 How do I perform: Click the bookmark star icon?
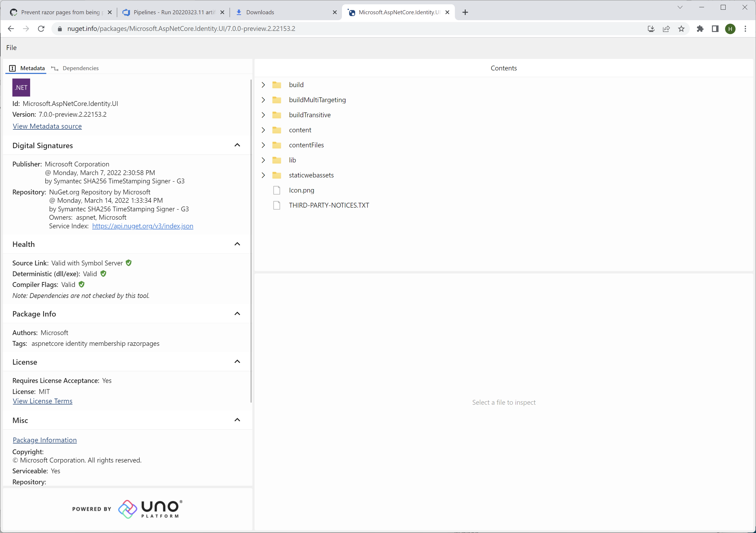(681, 29)
